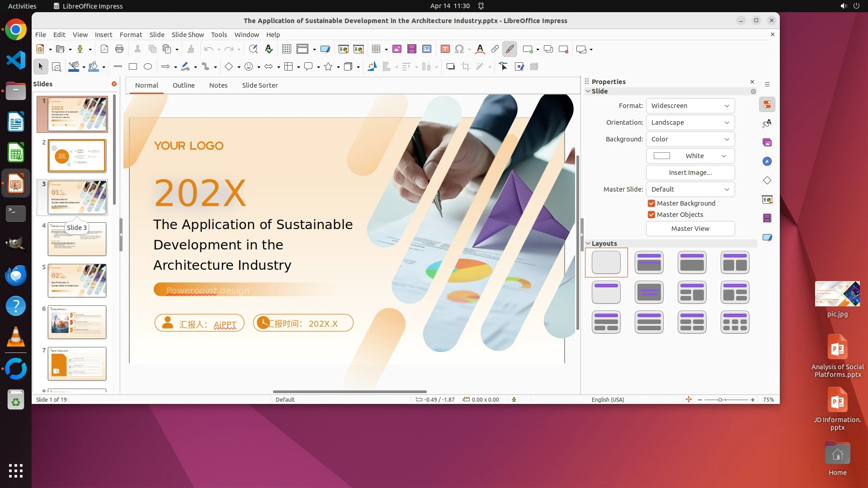Open the Orientation dropdown showing Landscape
The image size is (868, 488).
tap(690, 122)
